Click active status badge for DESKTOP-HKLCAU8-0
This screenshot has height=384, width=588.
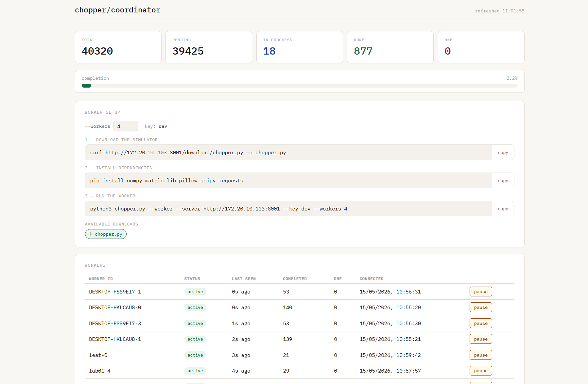point(195,307)
